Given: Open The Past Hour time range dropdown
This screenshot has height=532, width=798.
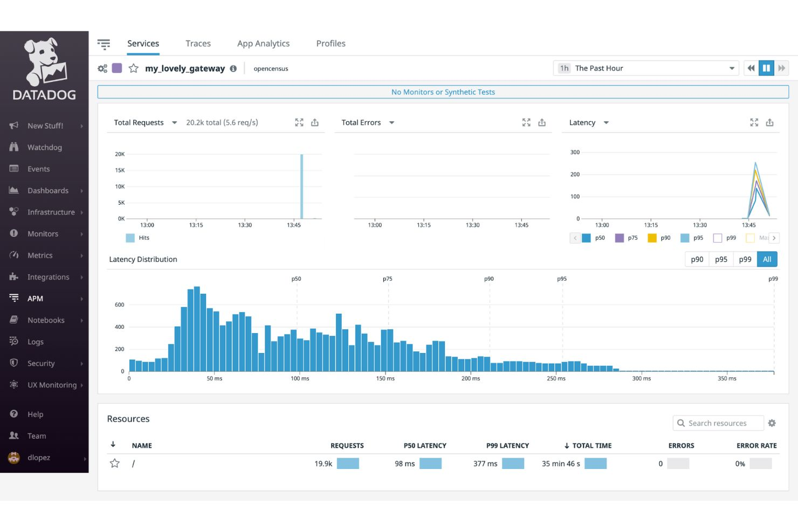Looking at the screenshot, I should click(x=646, y=68).
